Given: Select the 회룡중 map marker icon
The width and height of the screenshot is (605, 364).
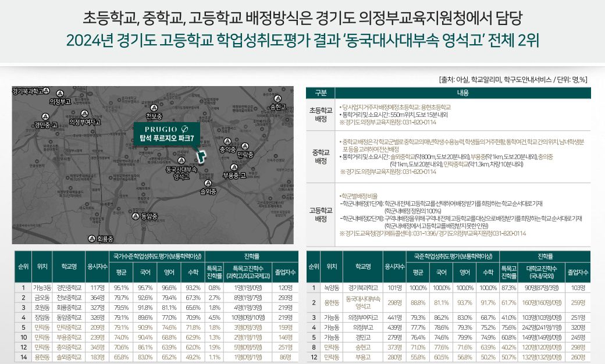Looking at the screenshot, I should [92, 238].
